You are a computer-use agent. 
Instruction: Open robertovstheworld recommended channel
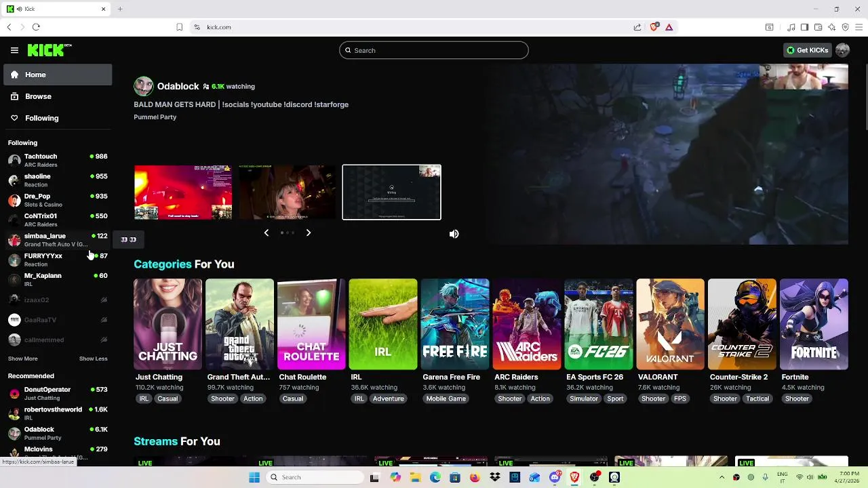coord(58,413)
